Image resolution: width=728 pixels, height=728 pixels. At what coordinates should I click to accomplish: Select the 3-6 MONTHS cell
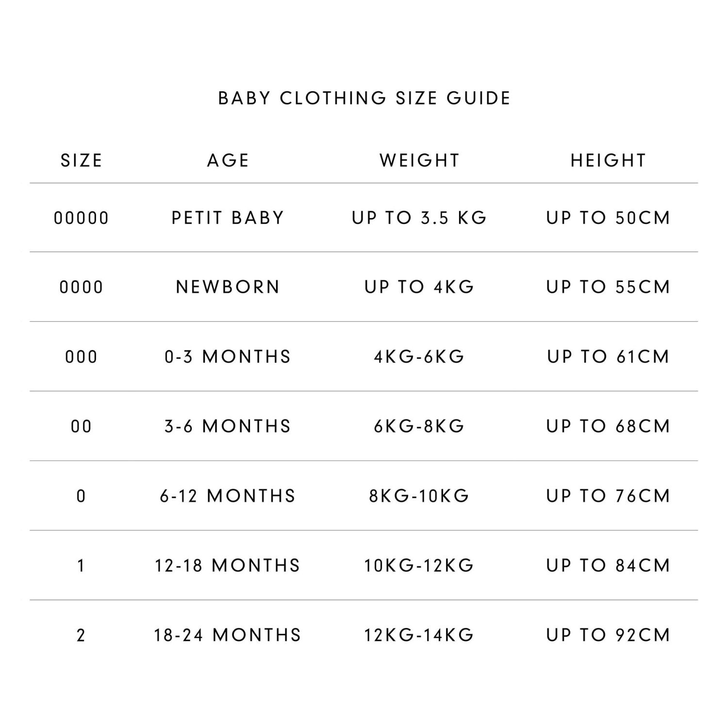pyautogui.click(x=228, y=426)
